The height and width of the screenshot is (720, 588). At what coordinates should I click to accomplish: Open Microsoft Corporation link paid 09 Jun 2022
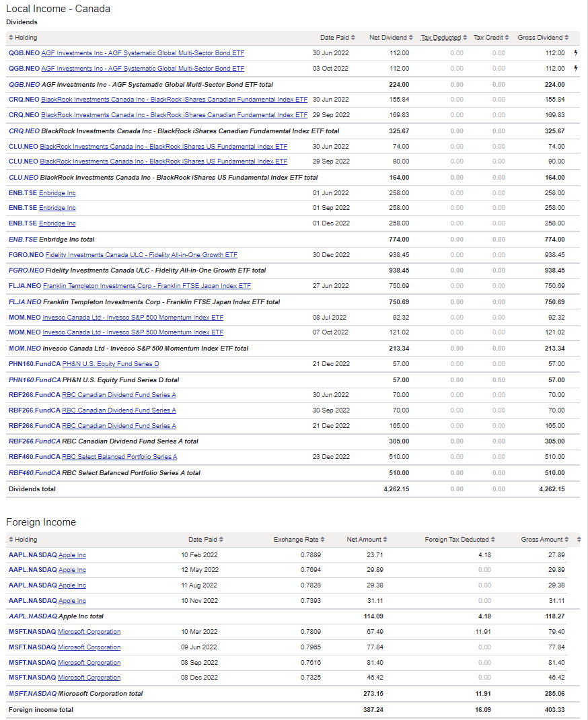89,647
